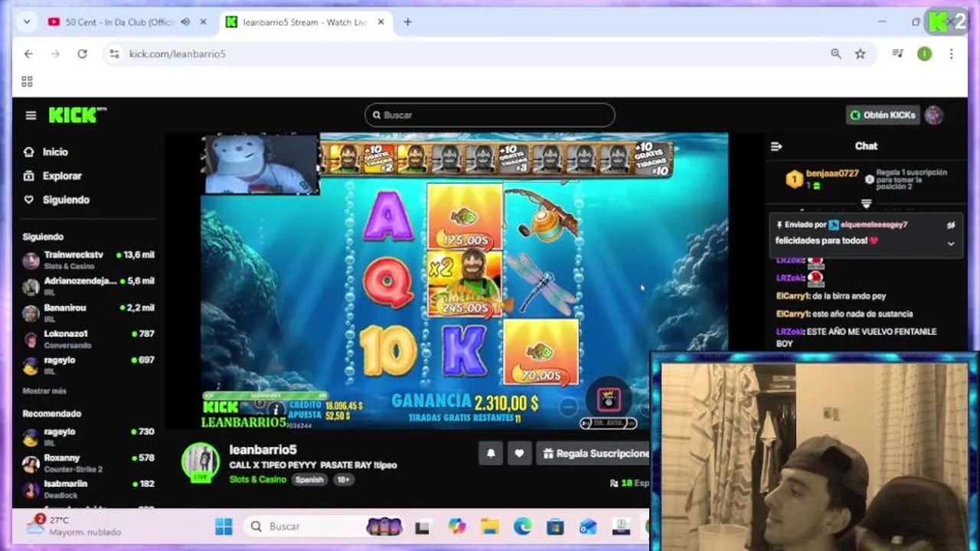View site information icon in address bar

pos(114,54)
